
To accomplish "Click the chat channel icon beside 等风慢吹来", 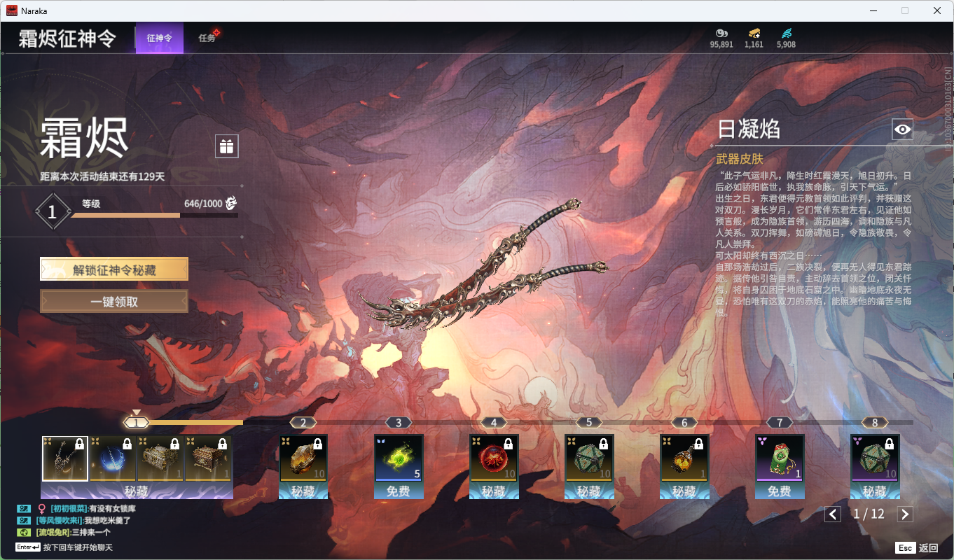I will [x=24, y=521].
